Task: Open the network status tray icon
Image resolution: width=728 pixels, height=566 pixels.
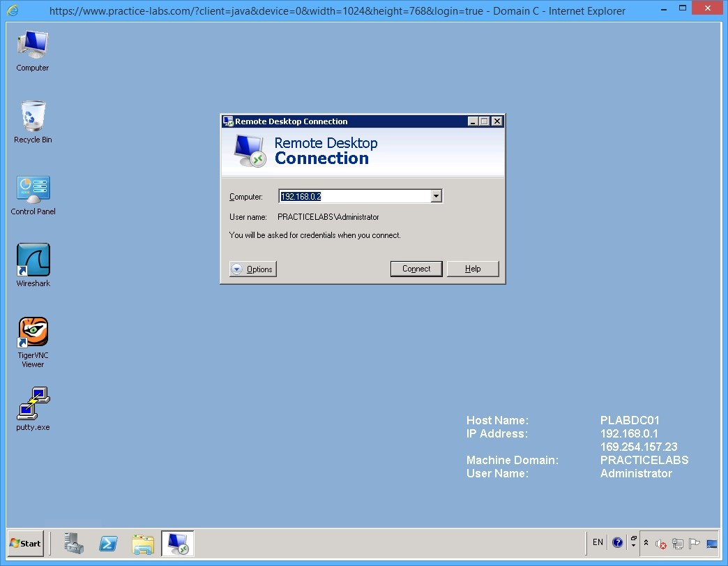Action: point(678,544)
